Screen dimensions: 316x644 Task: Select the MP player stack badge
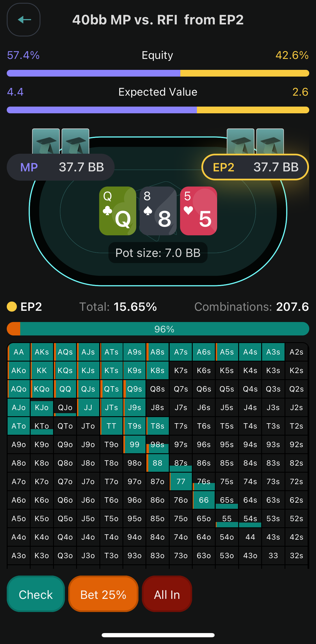[x=61, y=167]
